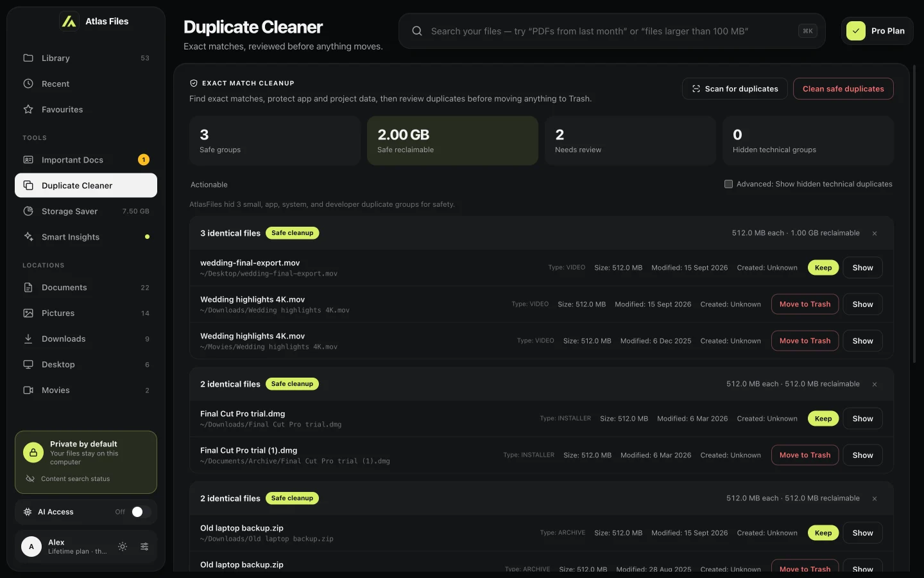The width and height of the screenshot is (924, 578).
Task: Start Scan for duplicates
Action: coord(735,89)
